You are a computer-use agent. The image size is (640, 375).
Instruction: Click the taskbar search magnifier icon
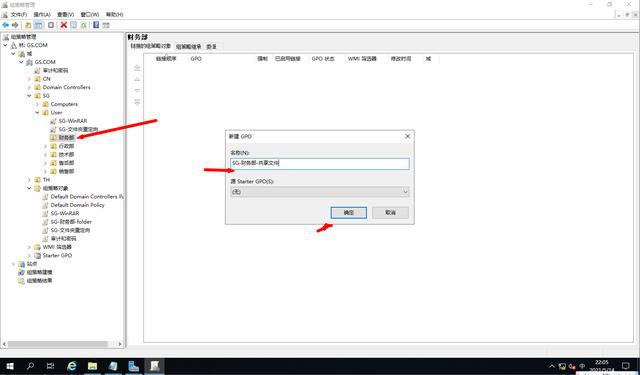[30, 366]
